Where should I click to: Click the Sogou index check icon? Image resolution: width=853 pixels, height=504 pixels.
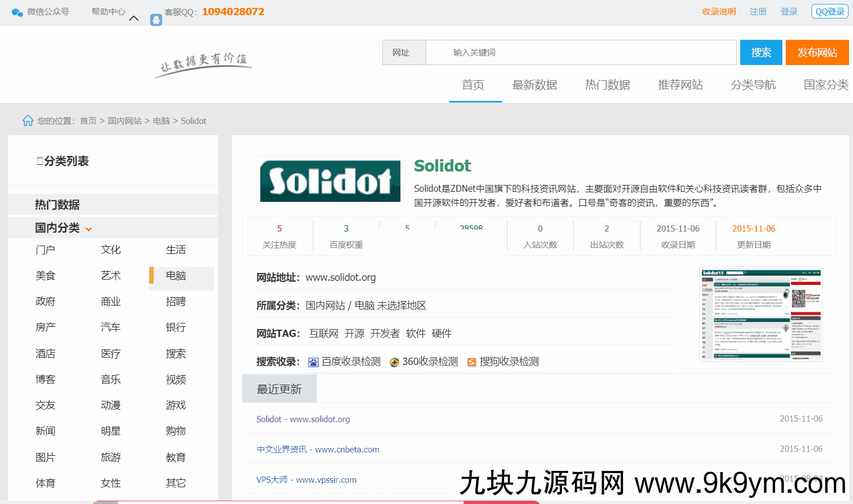472,362
